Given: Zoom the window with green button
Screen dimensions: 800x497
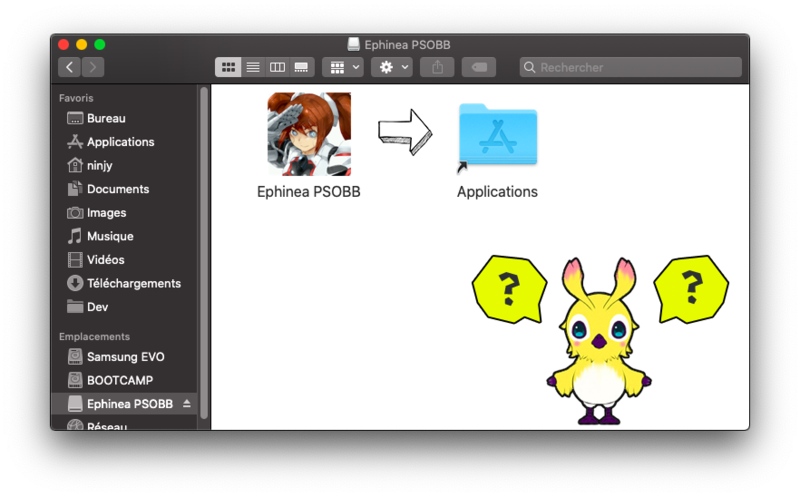Looking at the screenshot, I should point(100,44).
